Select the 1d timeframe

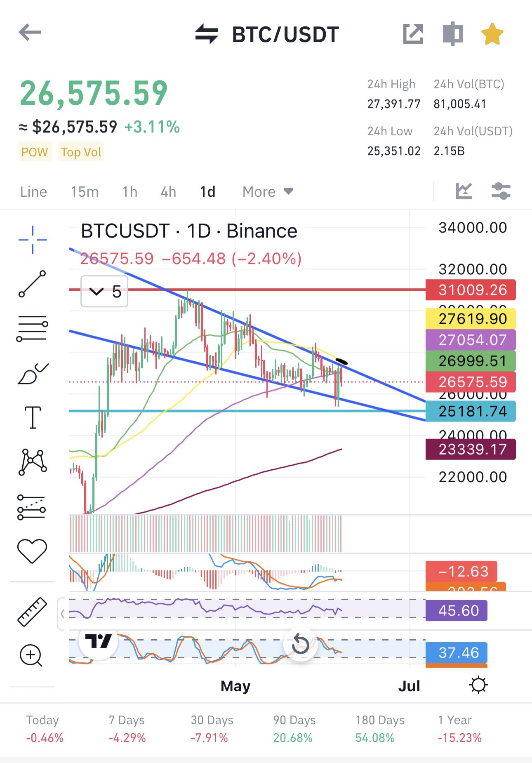coord(208,192)
